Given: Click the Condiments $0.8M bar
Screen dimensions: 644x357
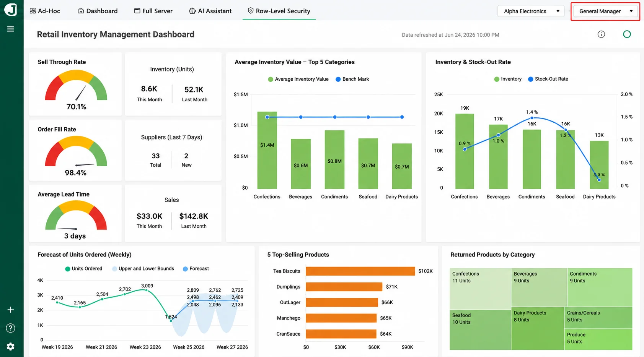Looking at the screenshot, I should click(x=334, y=160).
